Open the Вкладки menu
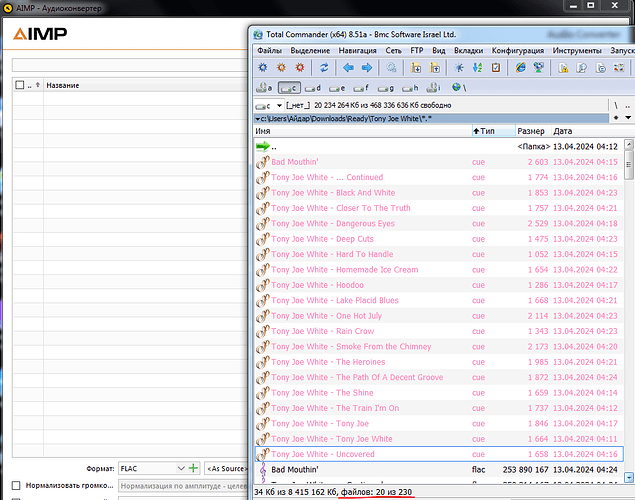This screenshot has height=500, width=635. [x=469, y=51]
